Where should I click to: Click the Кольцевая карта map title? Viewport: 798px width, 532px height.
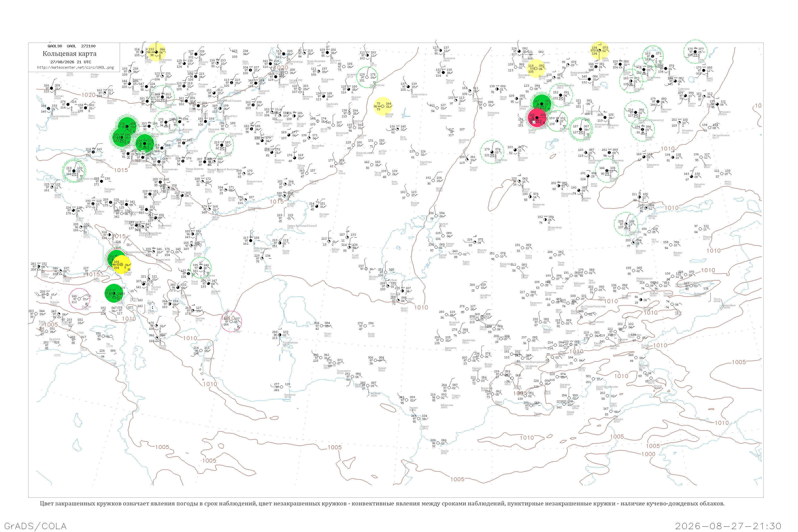[69, 54]
